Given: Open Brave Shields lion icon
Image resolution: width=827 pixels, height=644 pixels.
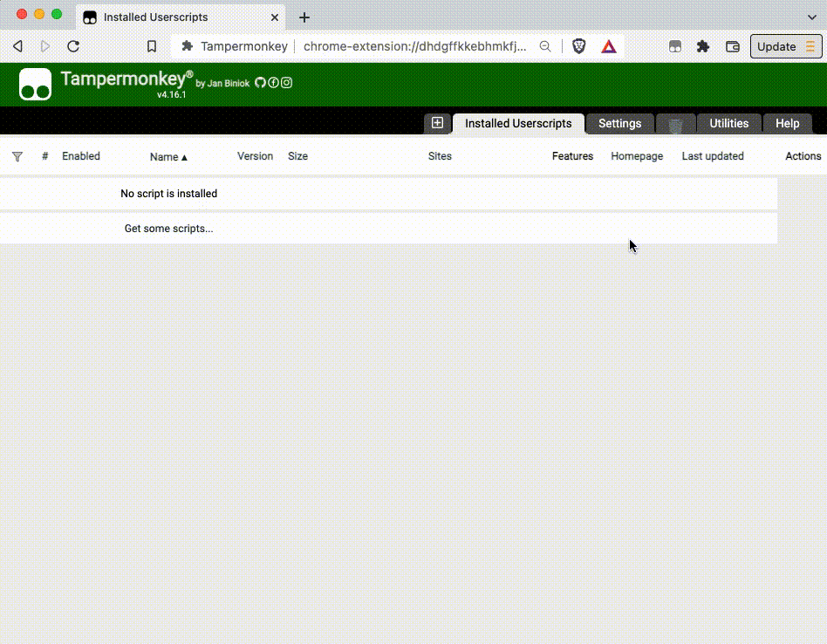Looking at the screenshot, I should click(578, 46).
